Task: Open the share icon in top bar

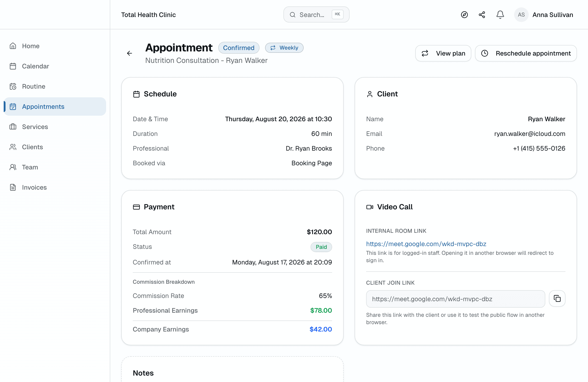Action: coord(482,15)
